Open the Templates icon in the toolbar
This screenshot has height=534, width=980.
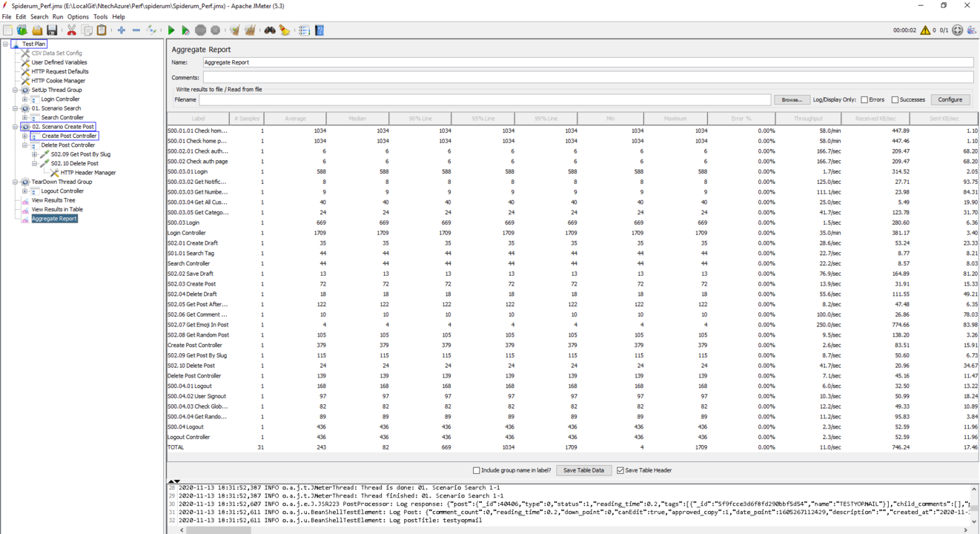click(22, 30)
